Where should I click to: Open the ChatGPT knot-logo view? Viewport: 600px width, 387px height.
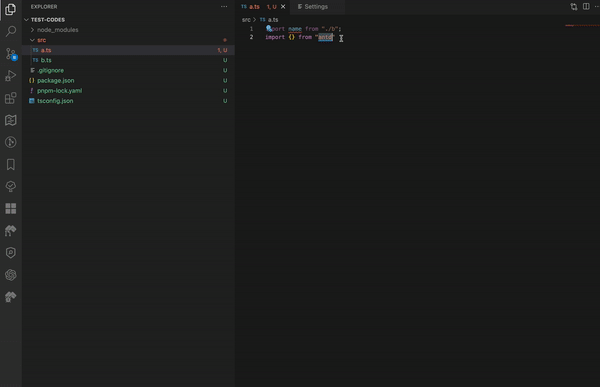(11, 275)
